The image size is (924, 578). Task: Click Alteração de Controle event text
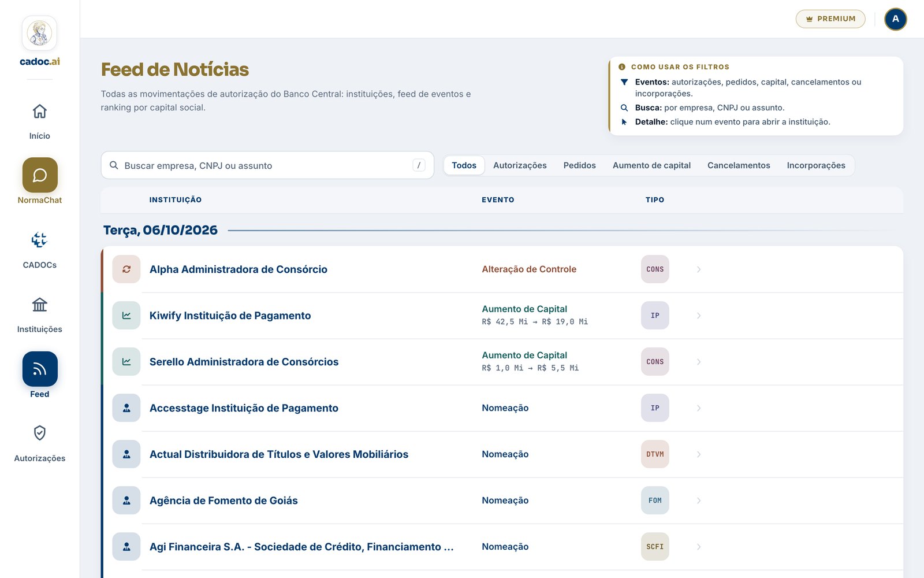[529, 269]
